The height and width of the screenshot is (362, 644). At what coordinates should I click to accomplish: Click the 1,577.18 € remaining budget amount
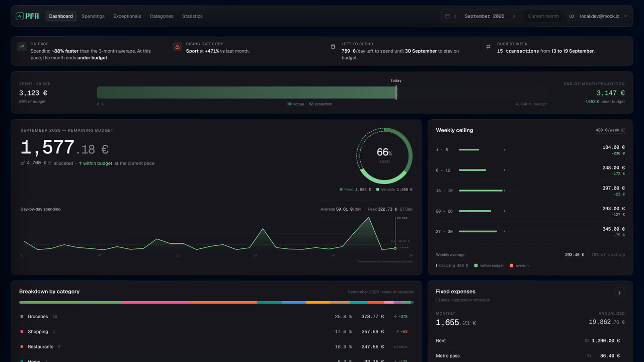click(64, 148)
